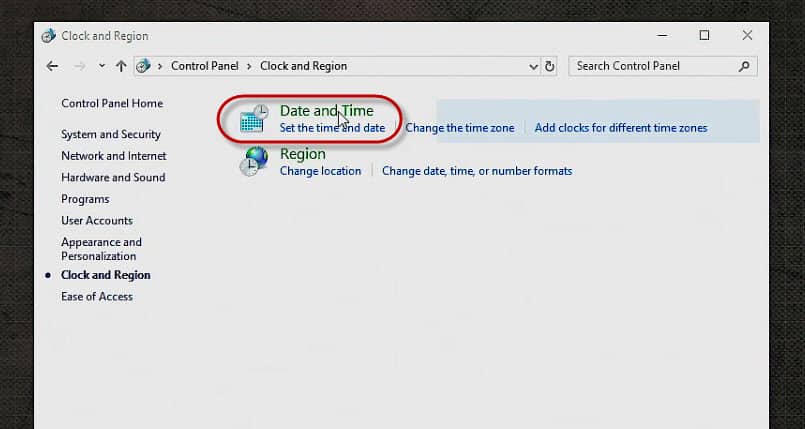The height and width of the screenshot is (429, 805).
Task: Click the Back arrow navigation button
Action: (52, 66)
